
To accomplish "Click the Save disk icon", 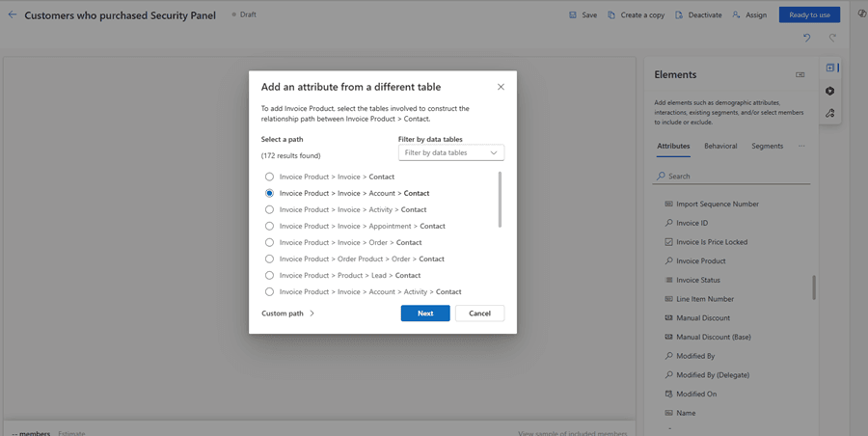I will pos(573,15).
